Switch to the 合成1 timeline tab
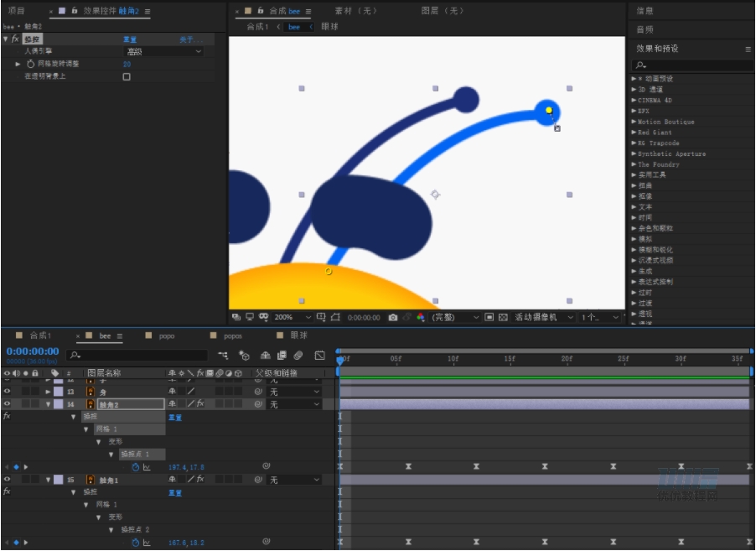756x551 pixels. 40,335
